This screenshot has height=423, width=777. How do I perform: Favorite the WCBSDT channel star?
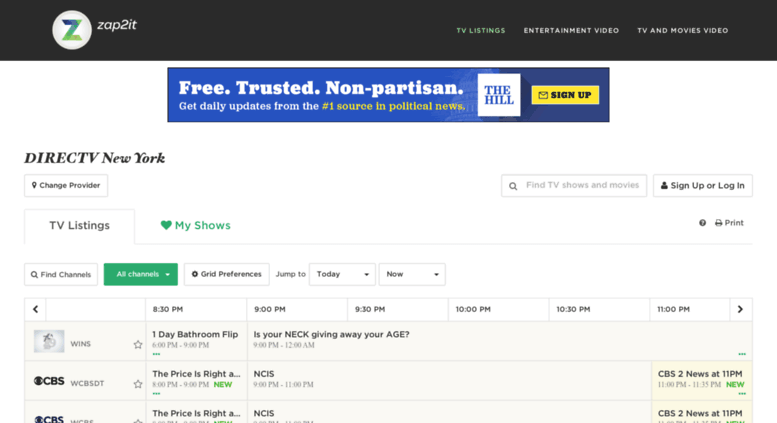(x=138, y=384)
